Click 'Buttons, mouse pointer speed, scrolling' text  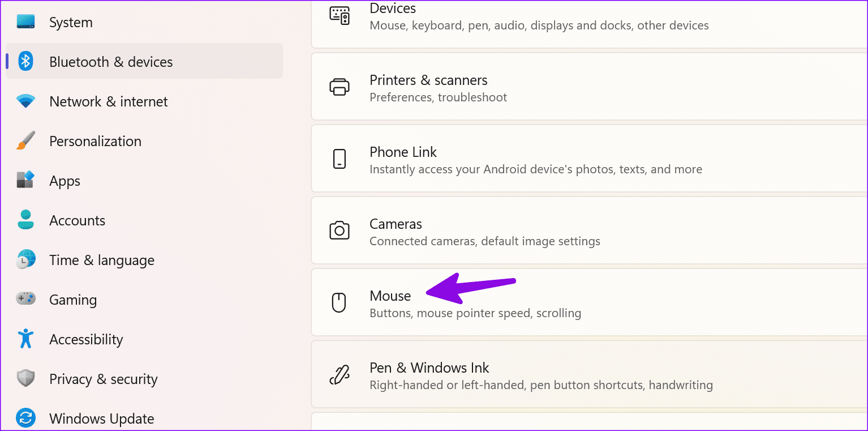click(475, 313)
